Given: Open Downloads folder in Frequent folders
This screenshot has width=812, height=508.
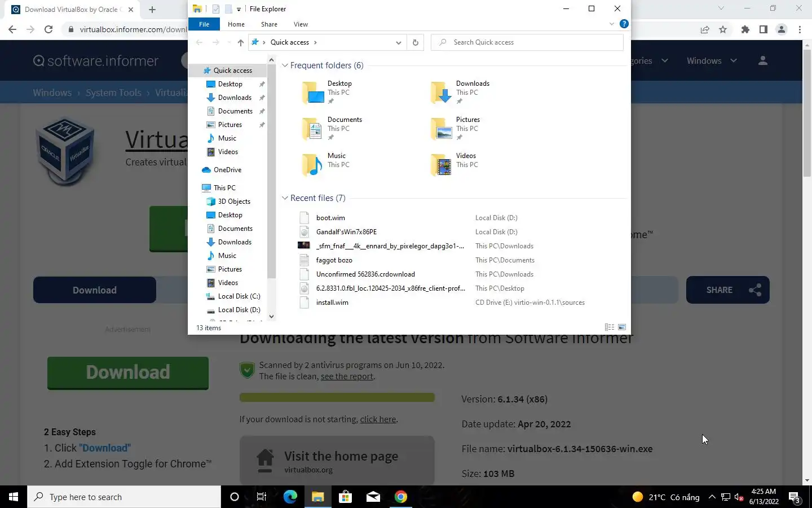Looking at the screenshot, I should click(x=460, y=93).
